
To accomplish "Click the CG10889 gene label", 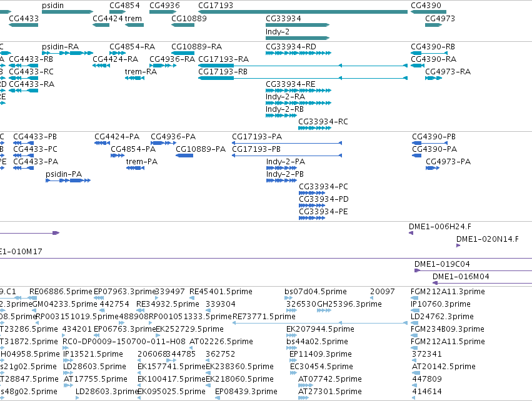I will point(189,19).
